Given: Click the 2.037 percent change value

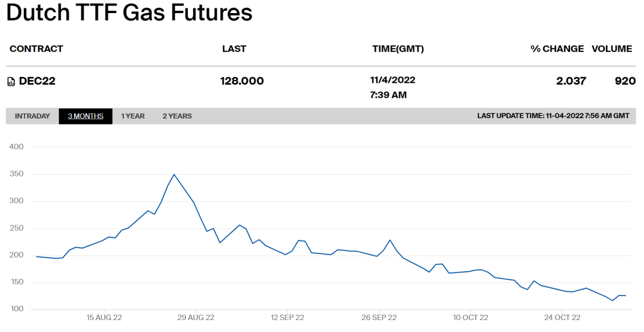Looking at the screenshot, I should 571,81.
